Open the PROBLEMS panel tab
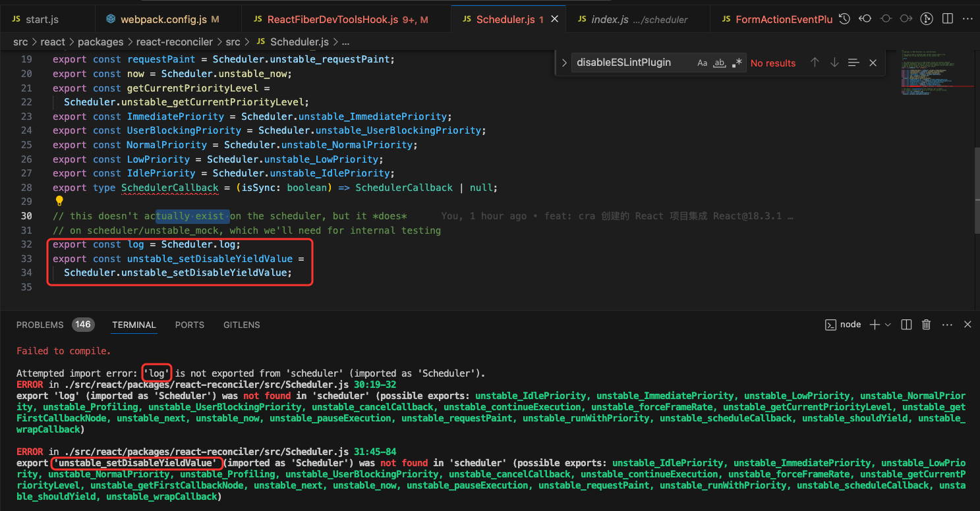This screenshot has width=980, height=511. (x=40, y=325)
